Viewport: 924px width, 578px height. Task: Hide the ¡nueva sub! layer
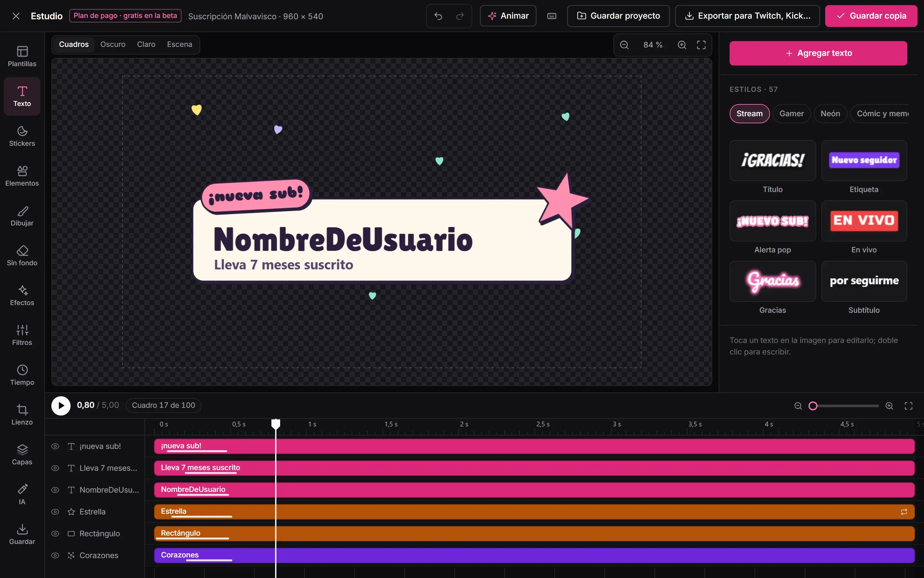[x=56, y=446]
